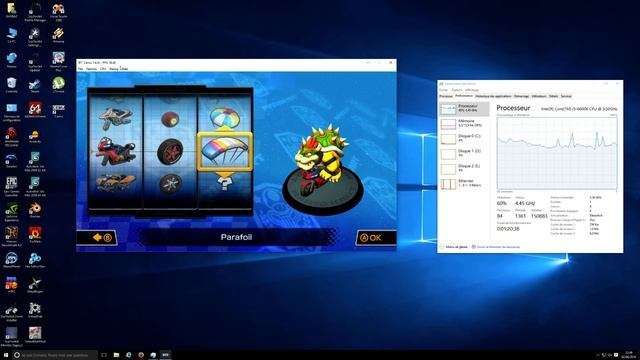Screen dimensions: 640x360
Task: Open the File menu in Cemu
Action: click(80, 69)
